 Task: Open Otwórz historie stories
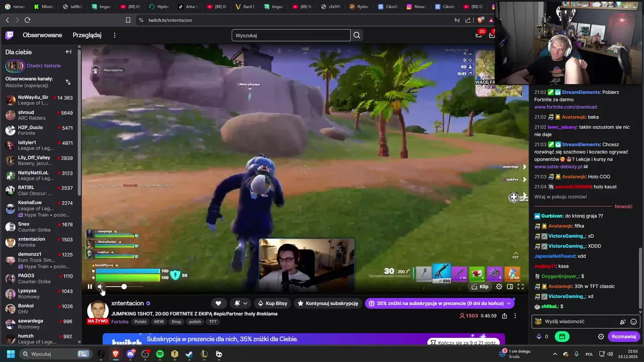click(44, 66)
